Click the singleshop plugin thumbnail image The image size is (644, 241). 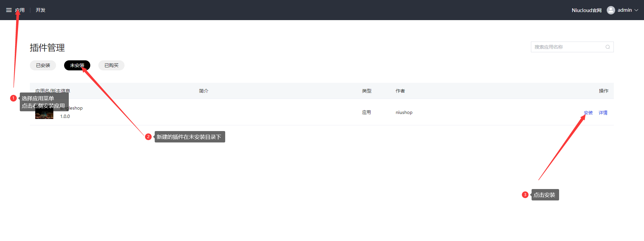point(44,115)
